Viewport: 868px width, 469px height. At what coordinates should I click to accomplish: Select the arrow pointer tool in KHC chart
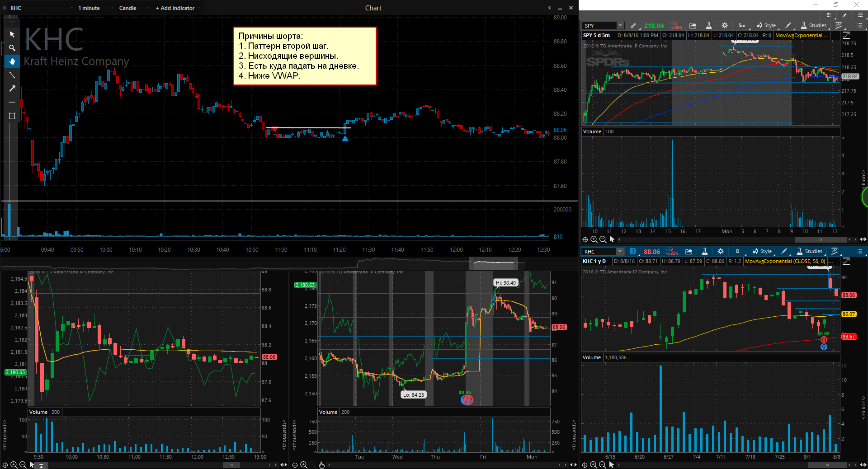[12, 34]
